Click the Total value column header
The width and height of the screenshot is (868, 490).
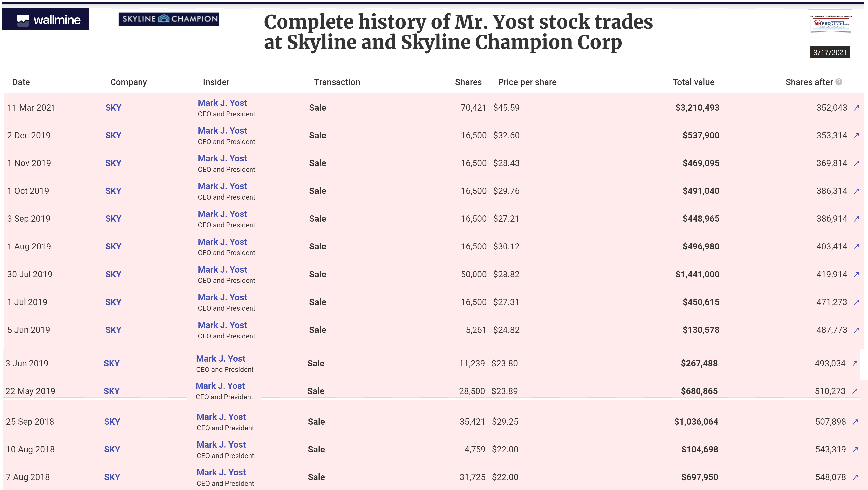(694, 82)
